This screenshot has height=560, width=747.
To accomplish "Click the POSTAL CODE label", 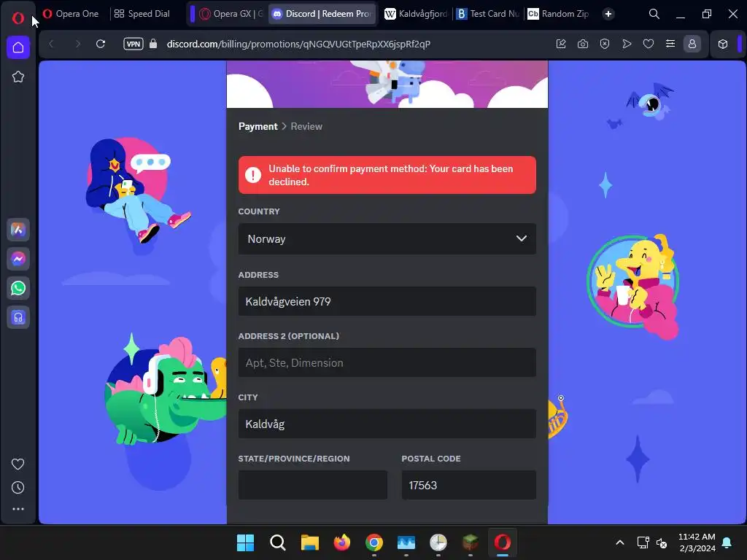I will [431, 459].
